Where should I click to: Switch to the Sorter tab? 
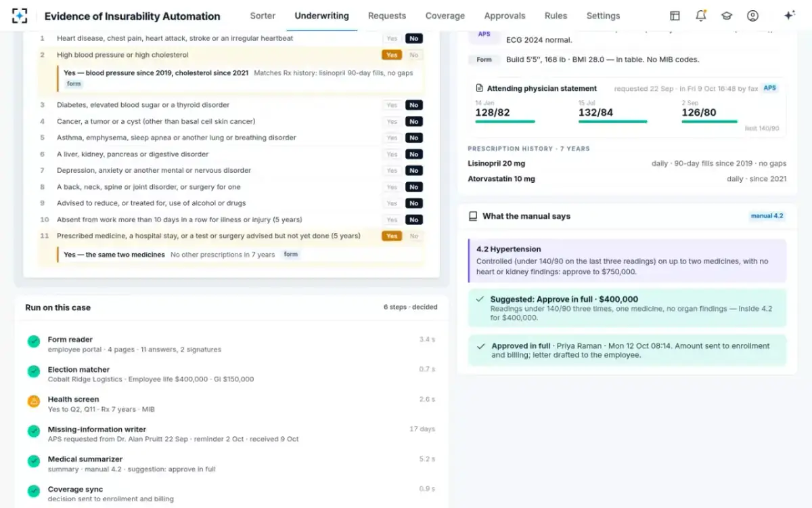pyautogui.click(x=263, y=16)
